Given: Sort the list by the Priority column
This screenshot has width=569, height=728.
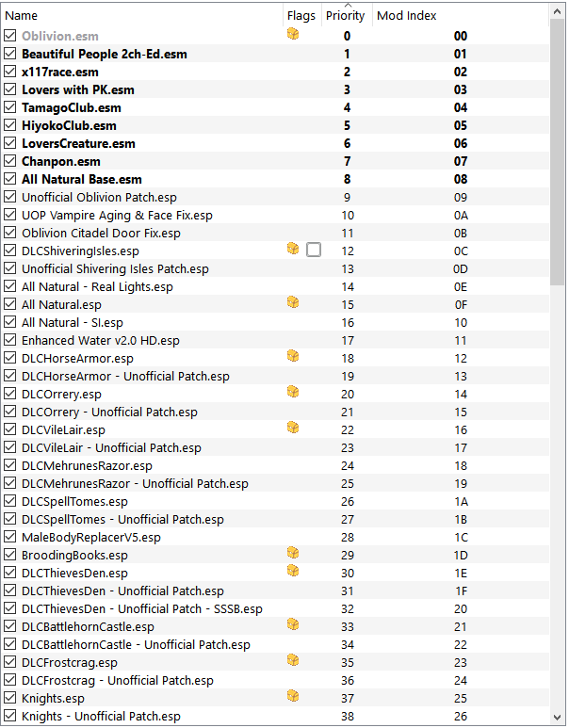Looking at the screenshot, I should 345,16.
